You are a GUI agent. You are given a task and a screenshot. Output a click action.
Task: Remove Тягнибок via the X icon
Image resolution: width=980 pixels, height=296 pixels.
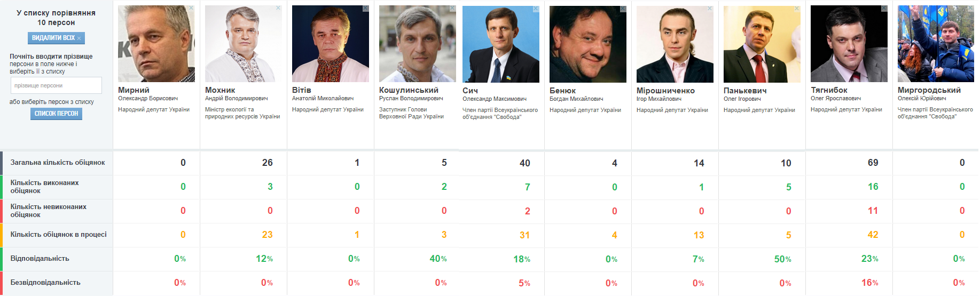[x=884, y=8]
